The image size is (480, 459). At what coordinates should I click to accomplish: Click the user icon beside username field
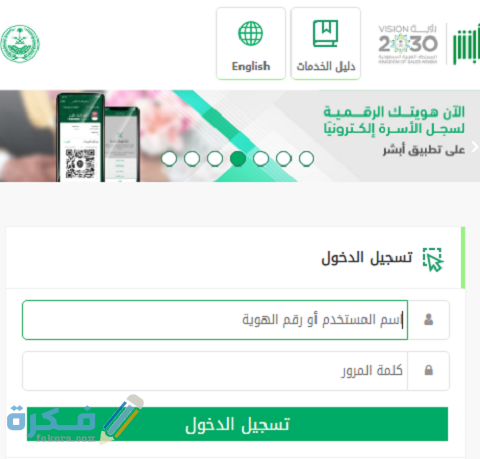coord(428,319)
